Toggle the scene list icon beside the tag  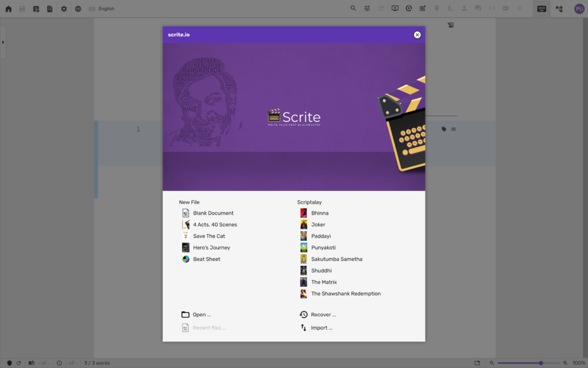point(453,129)
